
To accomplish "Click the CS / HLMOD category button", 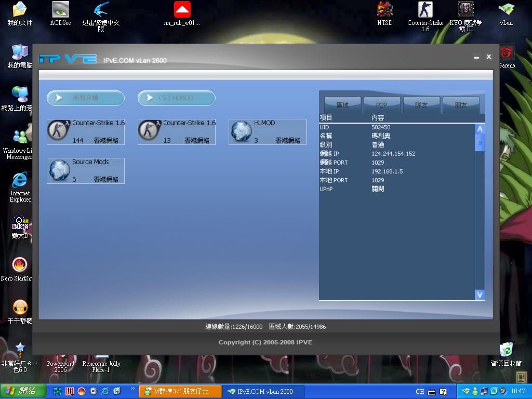I will pyautogui.click(x=177, y=98).
